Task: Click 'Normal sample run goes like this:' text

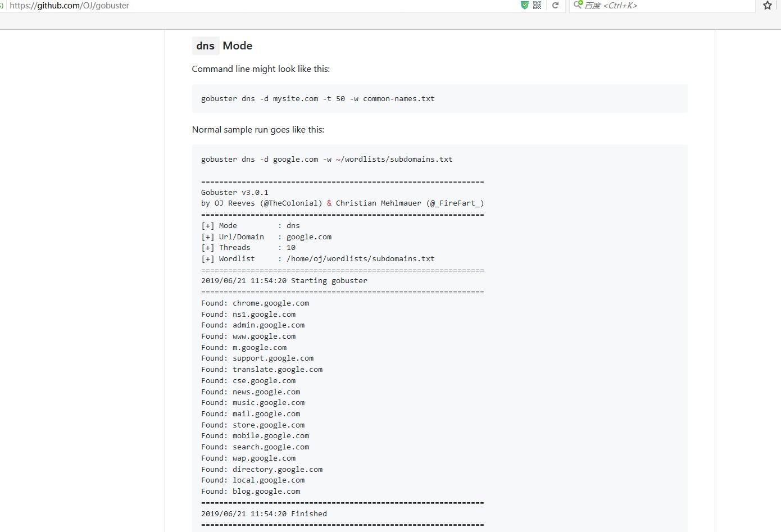Action: 258,129
